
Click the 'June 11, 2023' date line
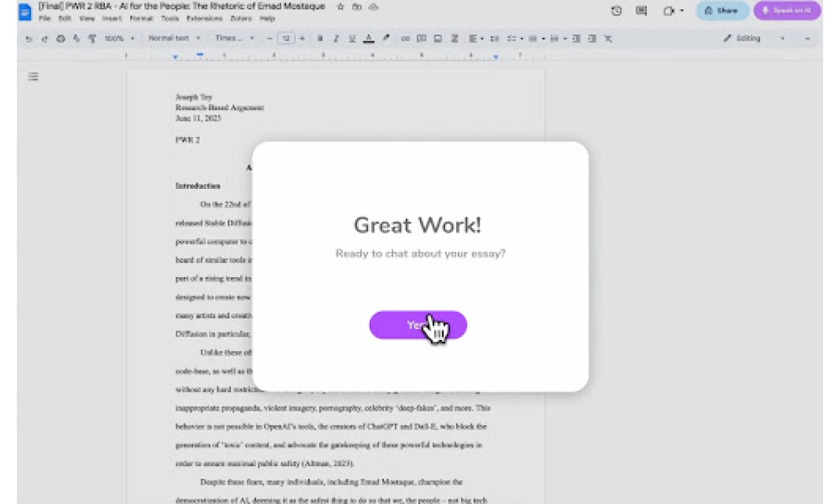198,118
